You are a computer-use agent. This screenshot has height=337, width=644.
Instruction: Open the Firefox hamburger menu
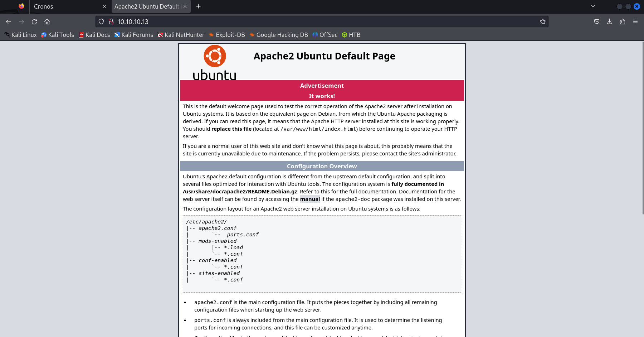point(635,21)
